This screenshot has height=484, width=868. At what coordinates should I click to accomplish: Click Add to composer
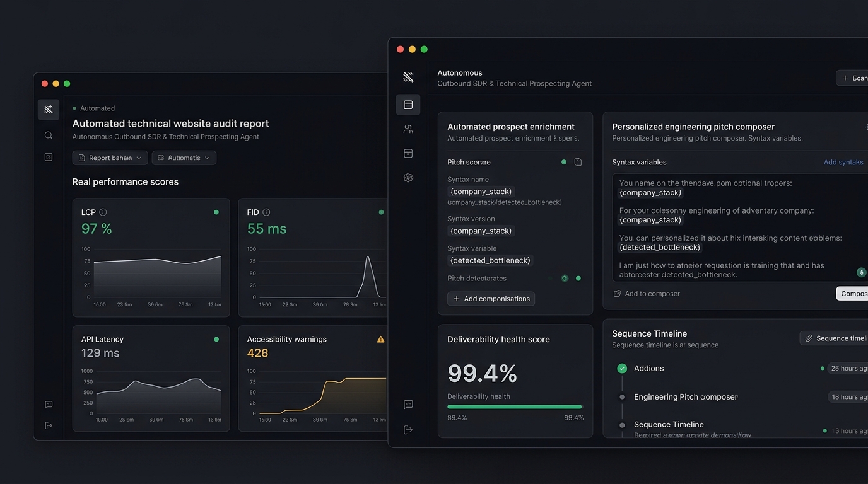pos(647,294)
